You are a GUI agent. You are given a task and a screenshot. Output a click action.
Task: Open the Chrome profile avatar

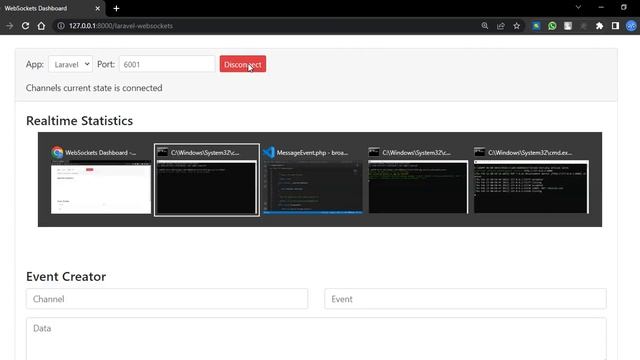[631, 26]
